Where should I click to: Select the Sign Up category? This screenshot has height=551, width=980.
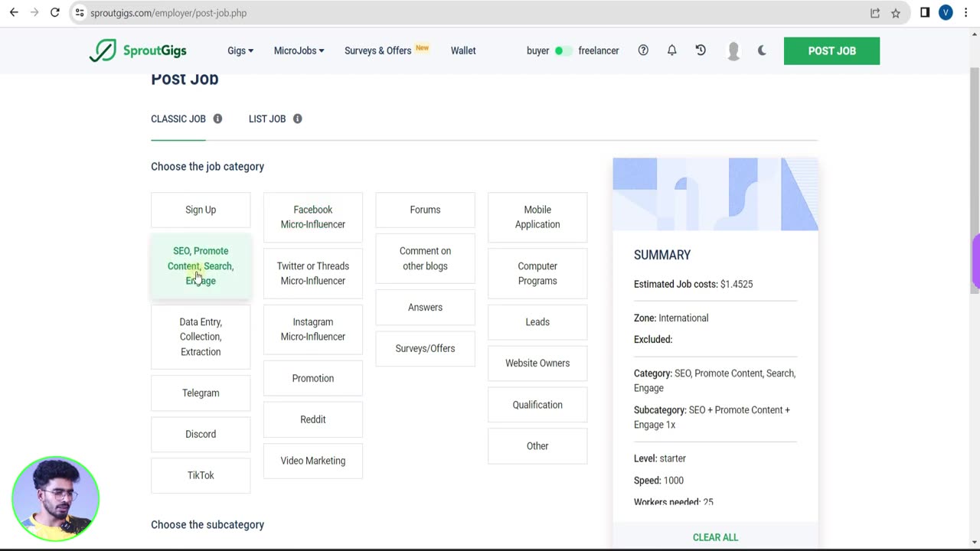point(201,210)
